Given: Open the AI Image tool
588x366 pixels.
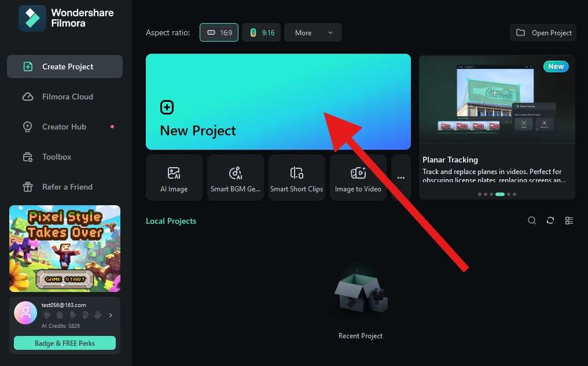Looking at the screenshot, I should pos(174,178).
